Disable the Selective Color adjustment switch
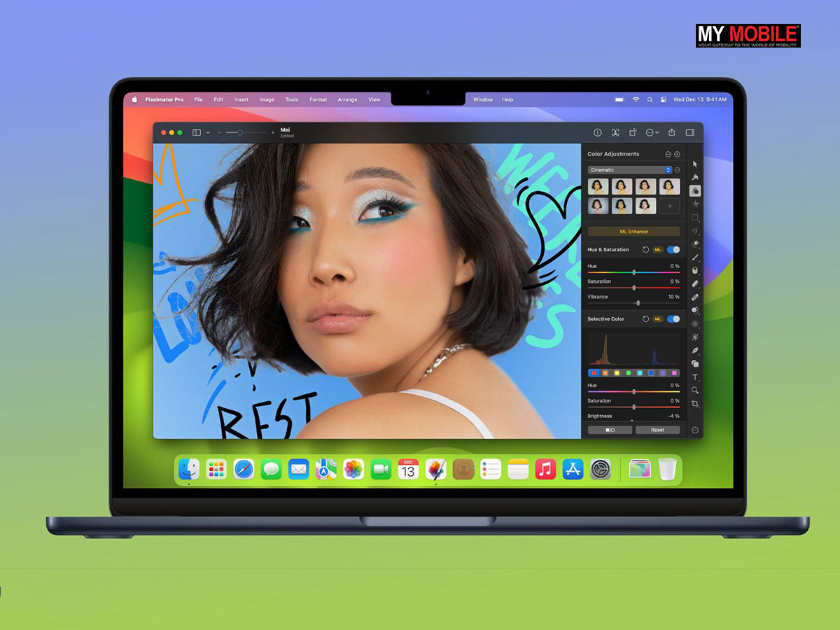840x630 pixels. (673, 318)
